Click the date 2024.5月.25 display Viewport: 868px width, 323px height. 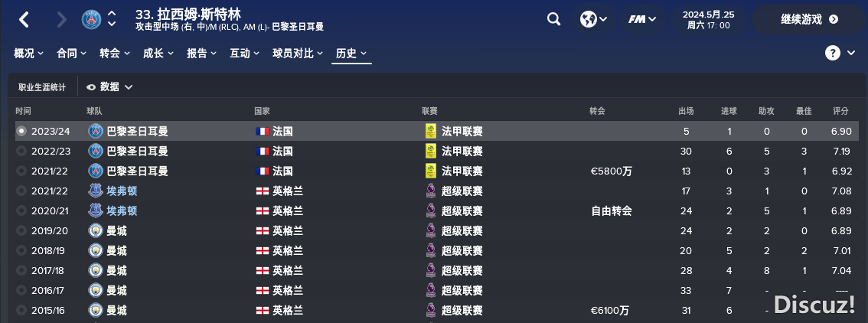click(x=708, y=15)
